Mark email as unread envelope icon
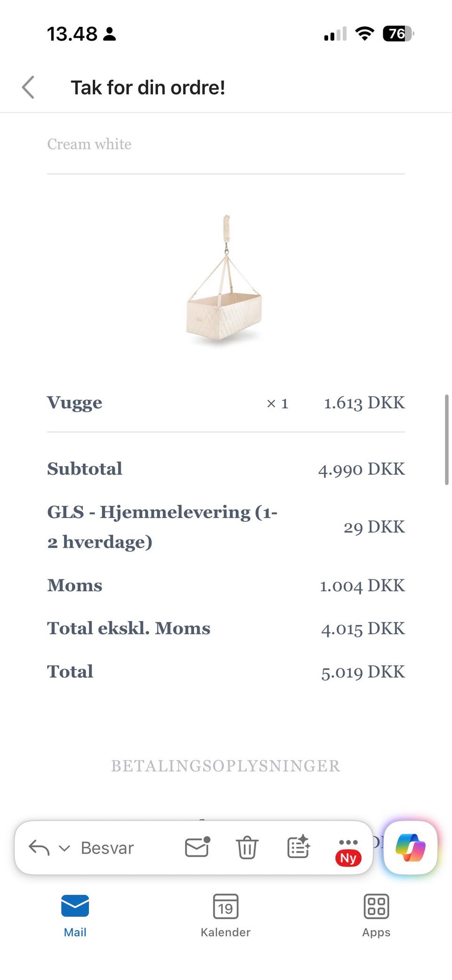This screenshot has height=980, width=452. click(197, 847)
